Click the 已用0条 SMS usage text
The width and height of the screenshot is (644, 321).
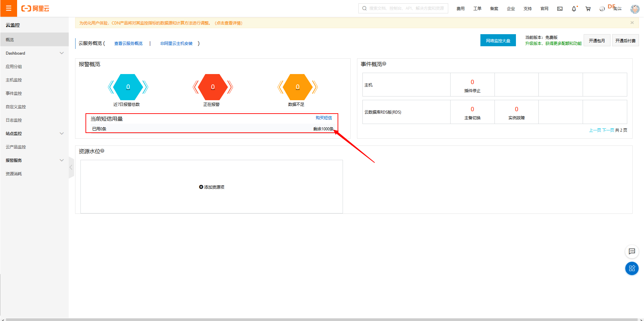[x=99, y=129]
